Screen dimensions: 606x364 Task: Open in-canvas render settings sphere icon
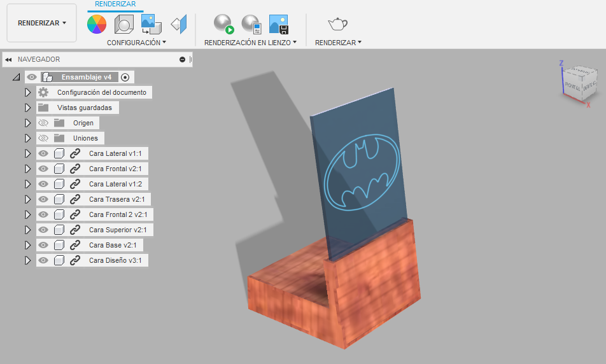[251, 24]
